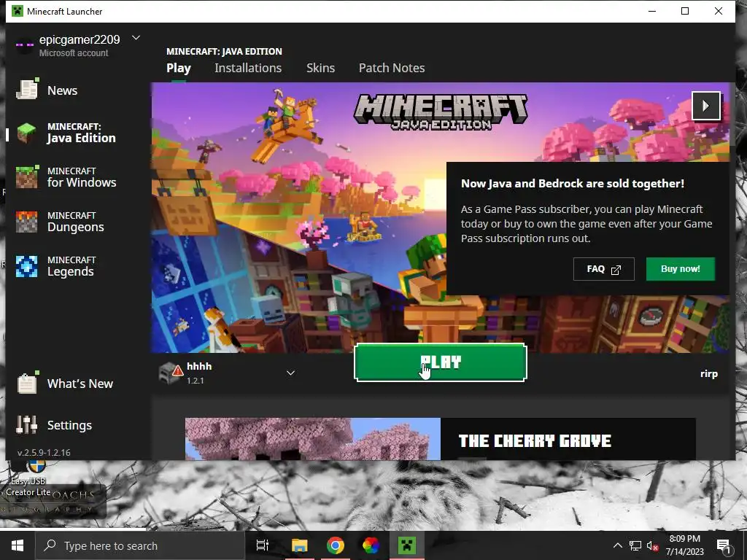Click the epicgamer2209 account avatar
This screenshot has height=560, width=747.
(x=24, y=45)
